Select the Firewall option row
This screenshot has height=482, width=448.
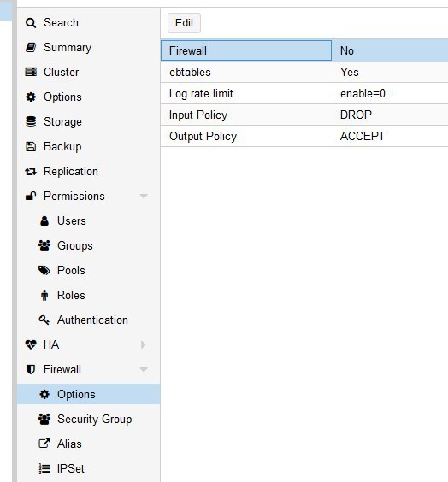[304, 50]
